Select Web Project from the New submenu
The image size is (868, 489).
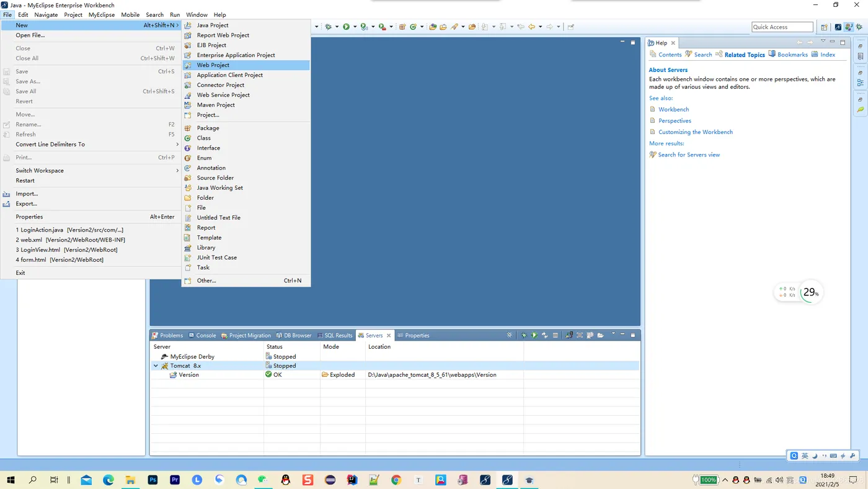pos(246,65)
